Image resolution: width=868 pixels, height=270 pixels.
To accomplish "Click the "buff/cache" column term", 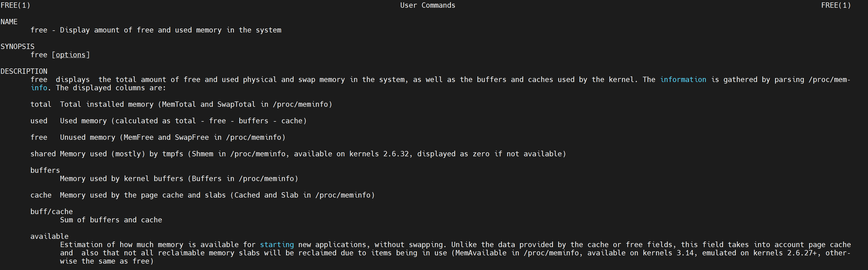I will (52, 212).
